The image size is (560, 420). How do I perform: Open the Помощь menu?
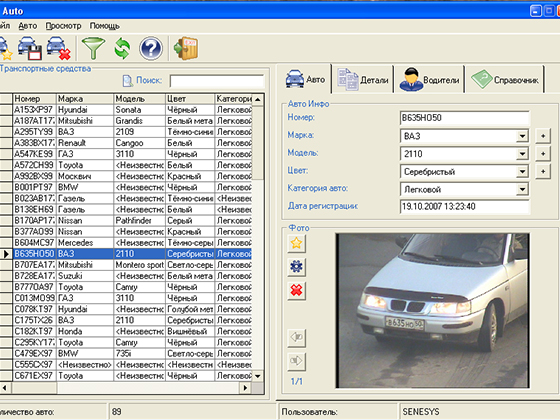coord(104,26)
